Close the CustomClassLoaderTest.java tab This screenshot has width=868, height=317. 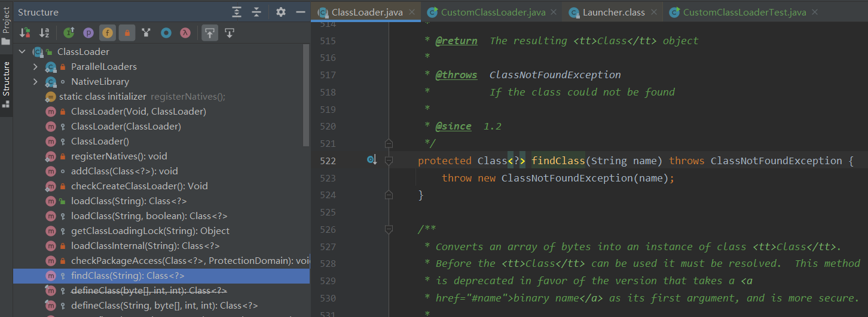(x=816, y=12)
